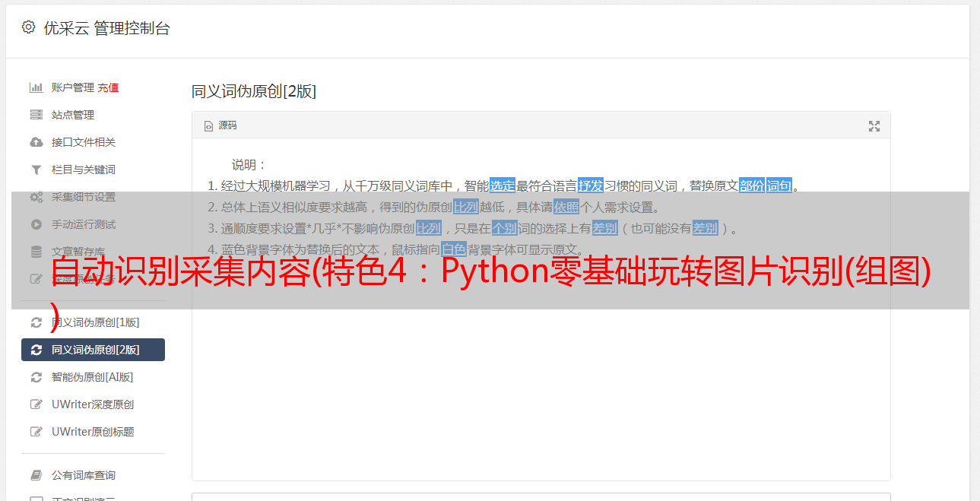Open UWriter原创标题 in the sidebar

tap(93, 432)
